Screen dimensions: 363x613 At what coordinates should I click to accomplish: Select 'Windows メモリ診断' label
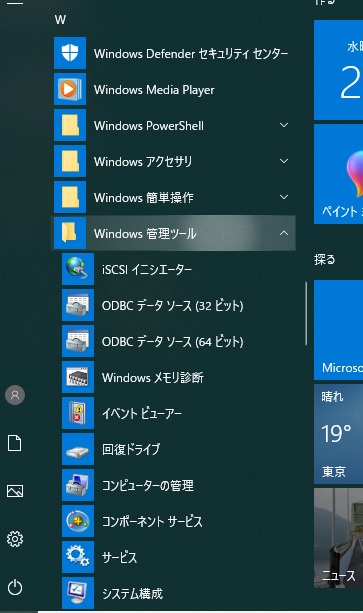point(153,377)
